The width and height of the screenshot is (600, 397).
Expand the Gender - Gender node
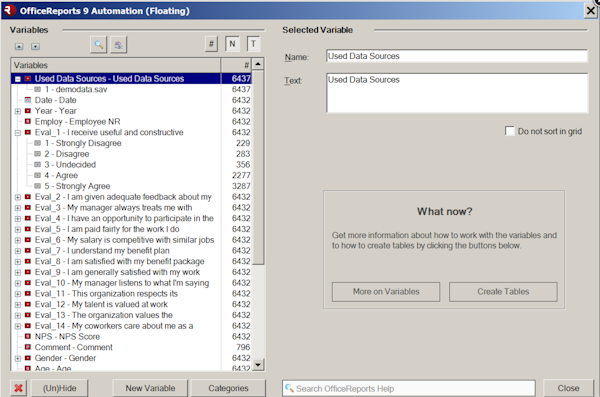[x=18, y=358]
